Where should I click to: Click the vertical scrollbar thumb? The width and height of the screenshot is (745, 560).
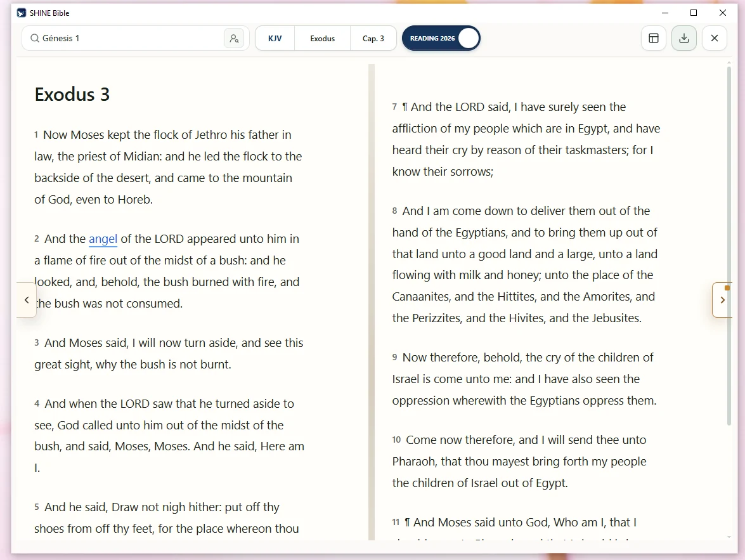(729, 246)
